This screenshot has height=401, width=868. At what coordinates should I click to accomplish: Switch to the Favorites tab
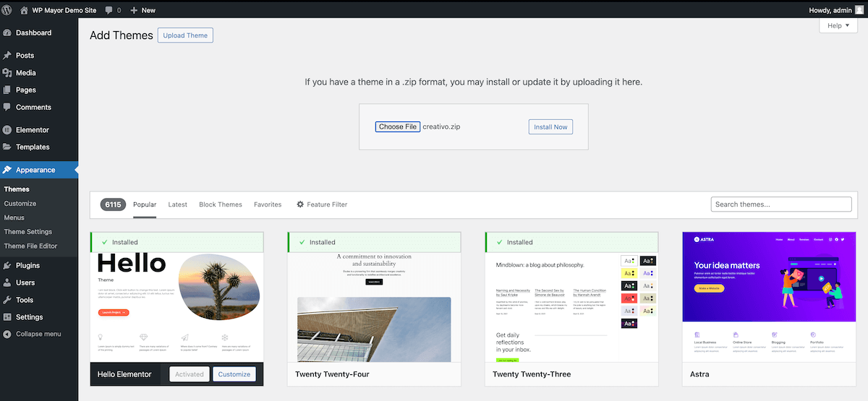pyautogui.click(x=268, y=205)
